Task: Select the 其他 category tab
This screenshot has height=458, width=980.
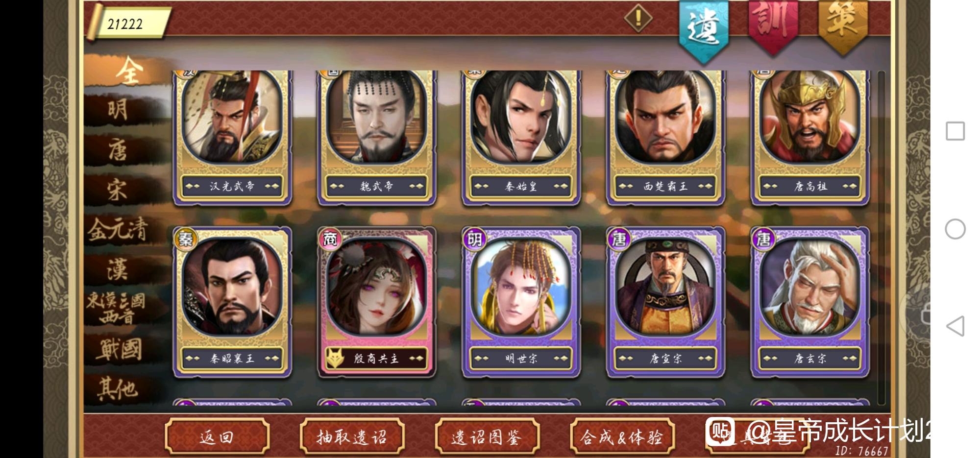Action: [118, 389]
